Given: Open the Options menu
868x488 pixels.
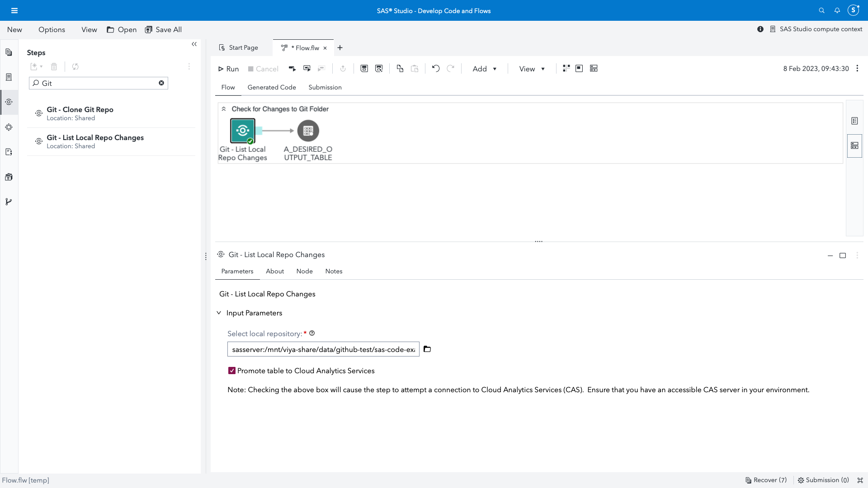Looking at the screenshot, I should click(x=52, y=29).
